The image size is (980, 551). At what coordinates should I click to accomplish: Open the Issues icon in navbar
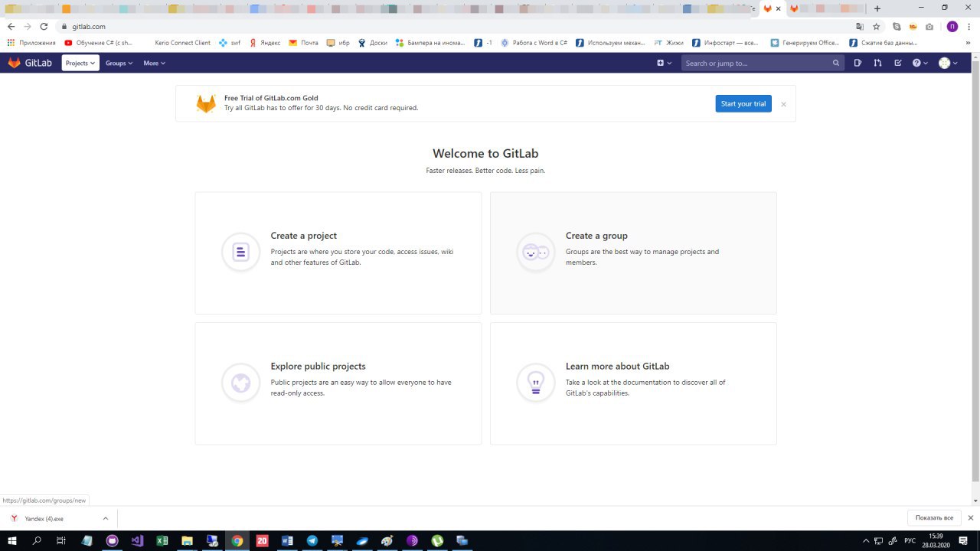coord(858,63)
